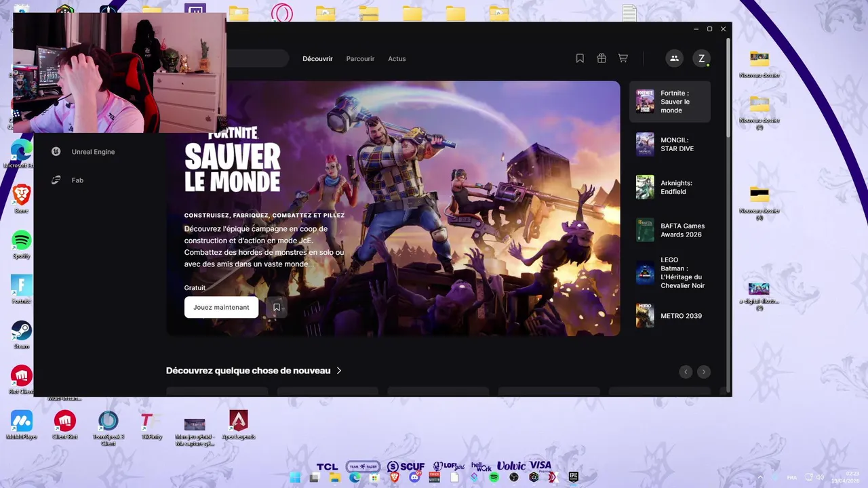Open Spotify desktop shortcut
The height and width of the screenshot is (488, 868).
coord(22,244)
